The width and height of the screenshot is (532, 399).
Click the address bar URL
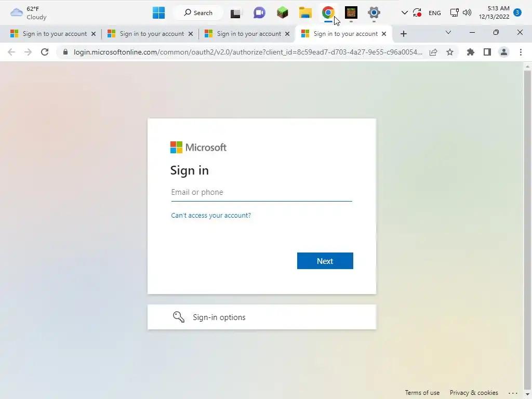click(248, 52)
